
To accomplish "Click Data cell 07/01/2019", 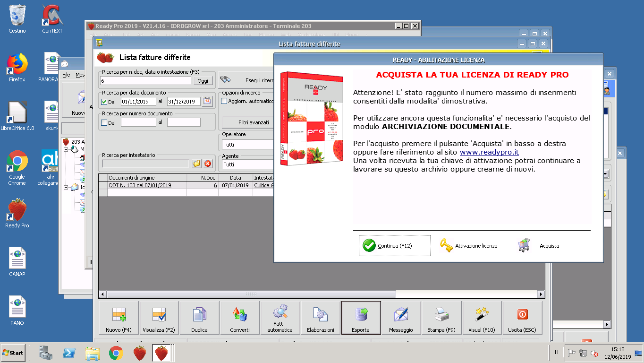I will click(x=235, y=185).
